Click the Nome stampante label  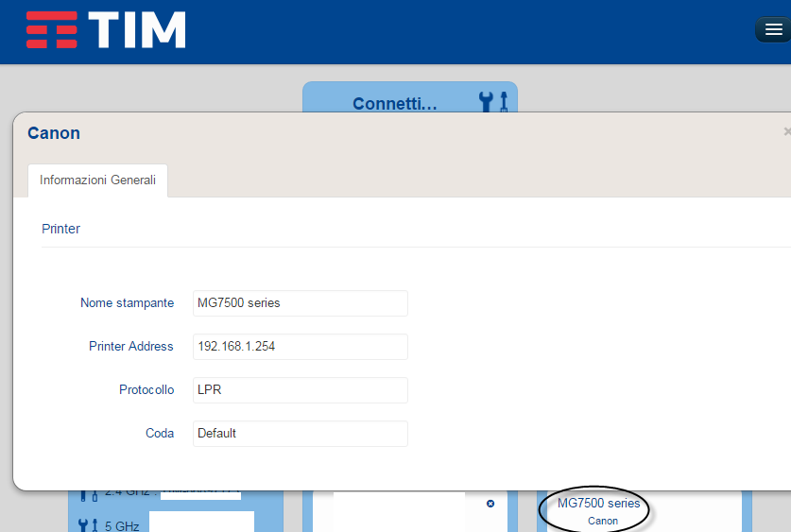coord(128,303)
